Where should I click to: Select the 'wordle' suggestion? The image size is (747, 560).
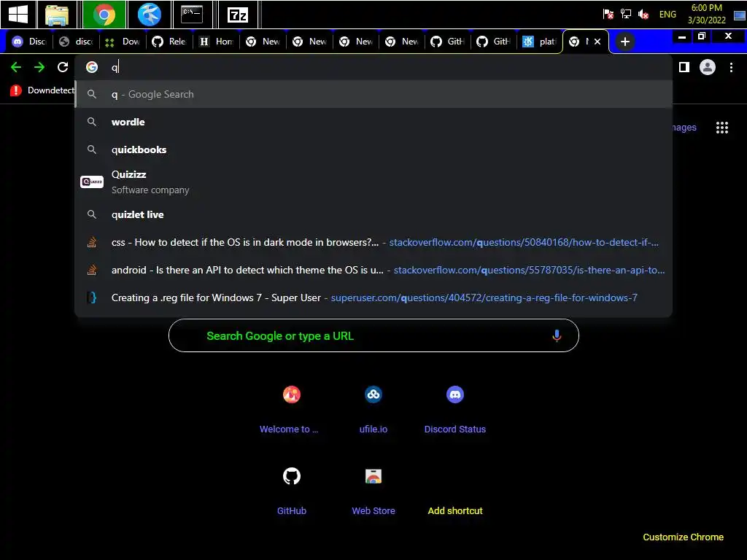pos(373,122)
